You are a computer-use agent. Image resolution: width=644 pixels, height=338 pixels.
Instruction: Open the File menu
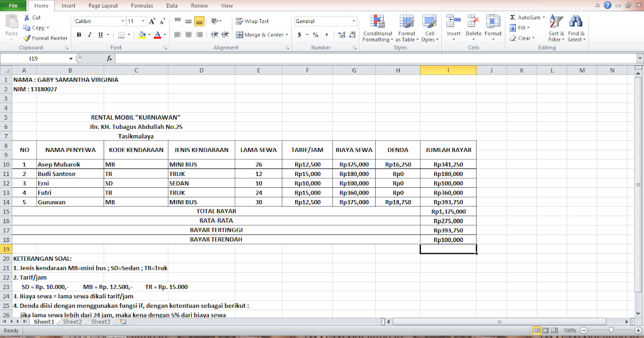12,5
